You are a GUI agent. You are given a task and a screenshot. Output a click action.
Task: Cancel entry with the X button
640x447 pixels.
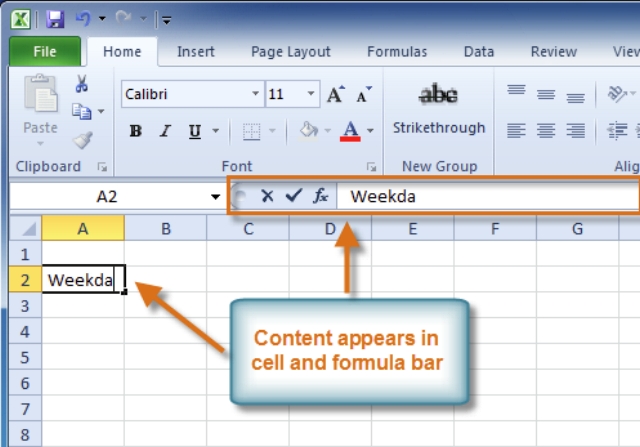(267, 196)
